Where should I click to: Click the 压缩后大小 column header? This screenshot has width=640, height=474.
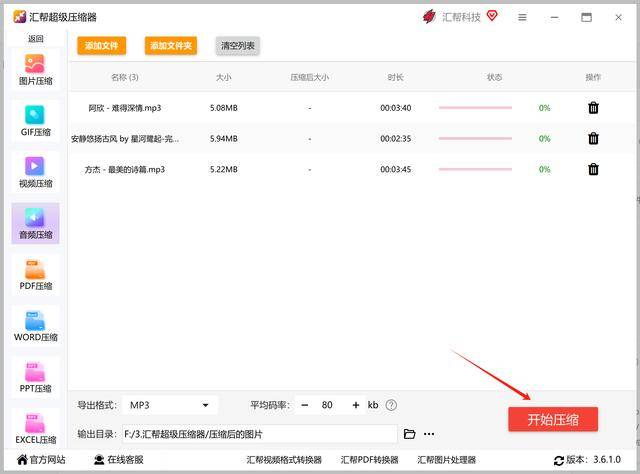pyautogui.click(x=310, y=77)
